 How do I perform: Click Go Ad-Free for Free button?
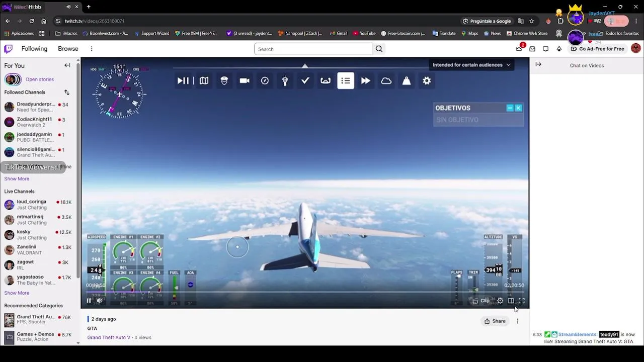coord(597,49)
